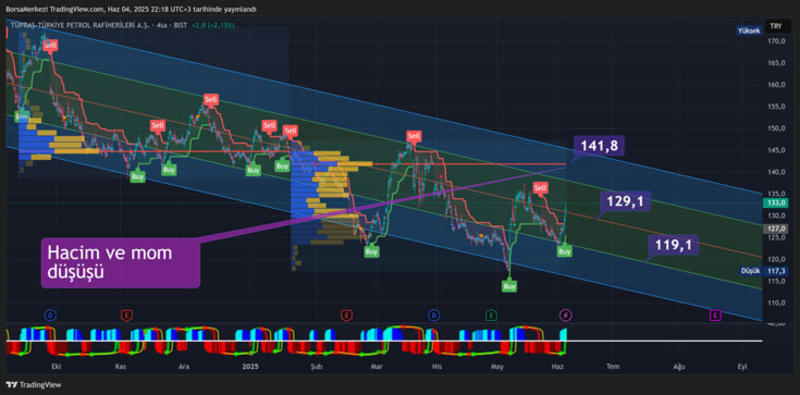Click the 141,8 price callout label
This screenshot has height=395, width=800.
pos(599,146)
